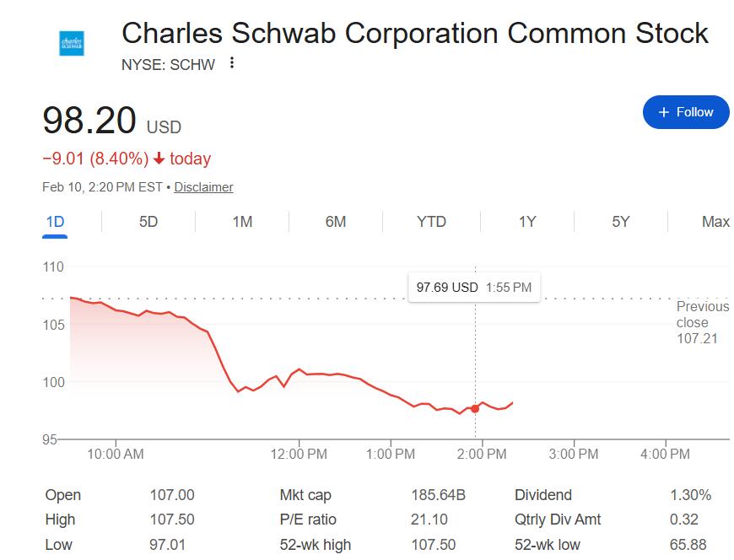
Task: Select the Max chart range tab
Action: click(715, 222)
